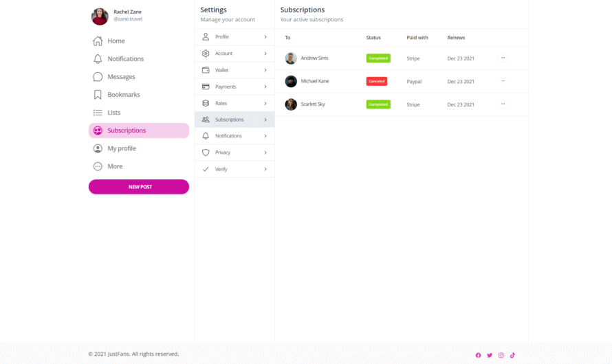Click the Privacy shield icon in Settings
Screen dimensions: 612x364
click(206, 152)
